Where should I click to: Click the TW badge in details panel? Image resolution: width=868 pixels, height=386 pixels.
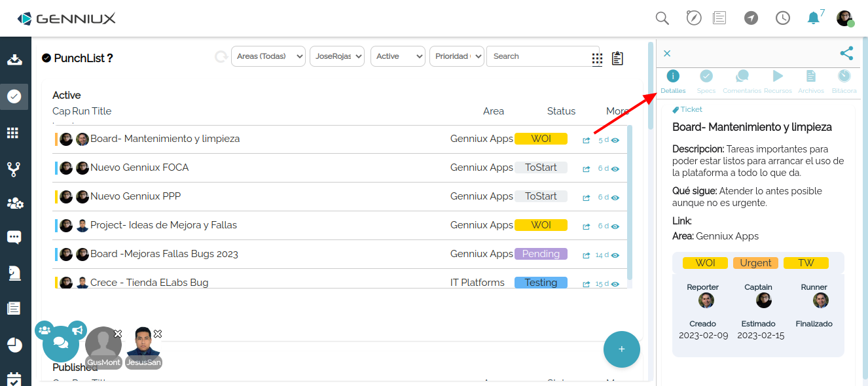(806, 263)
